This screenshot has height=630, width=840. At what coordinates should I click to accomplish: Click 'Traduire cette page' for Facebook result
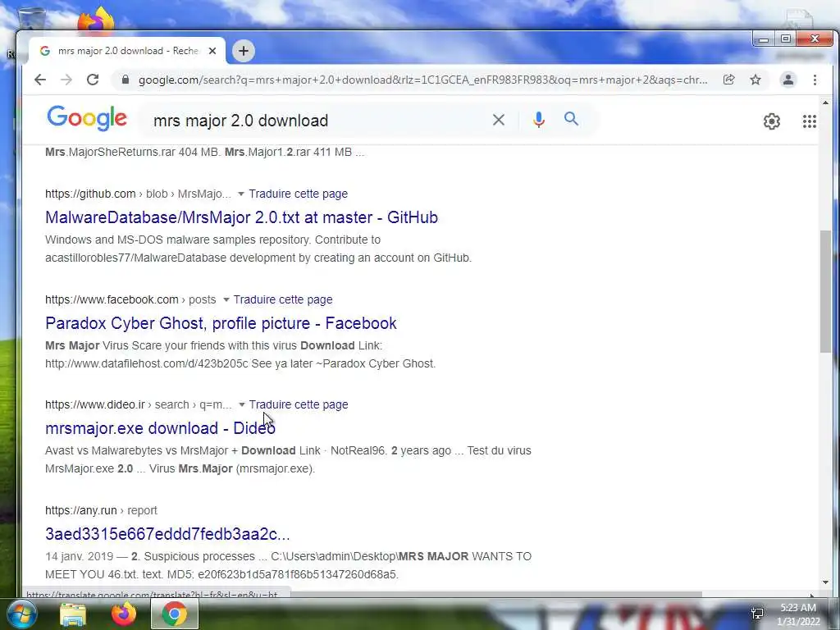point(283,299)
